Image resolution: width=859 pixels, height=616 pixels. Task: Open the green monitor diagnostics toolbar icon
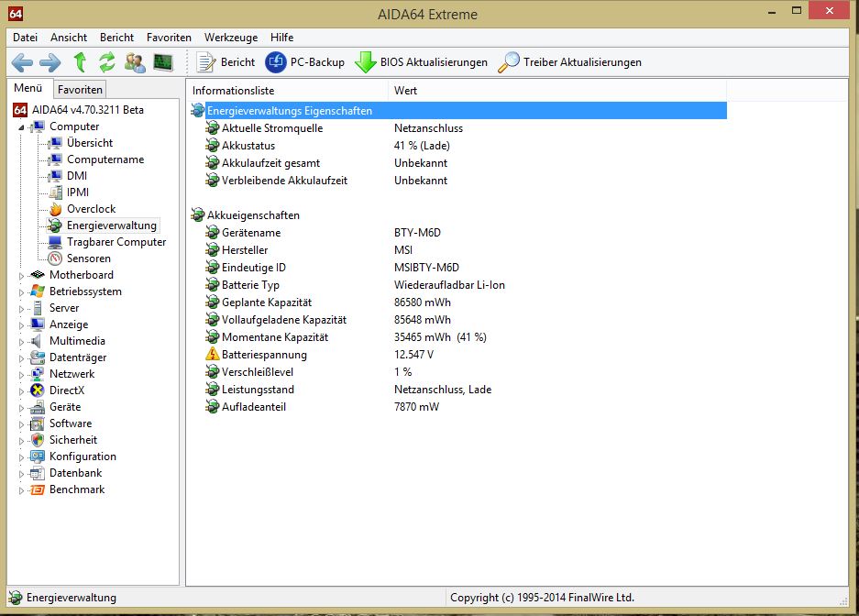[162, 62]
